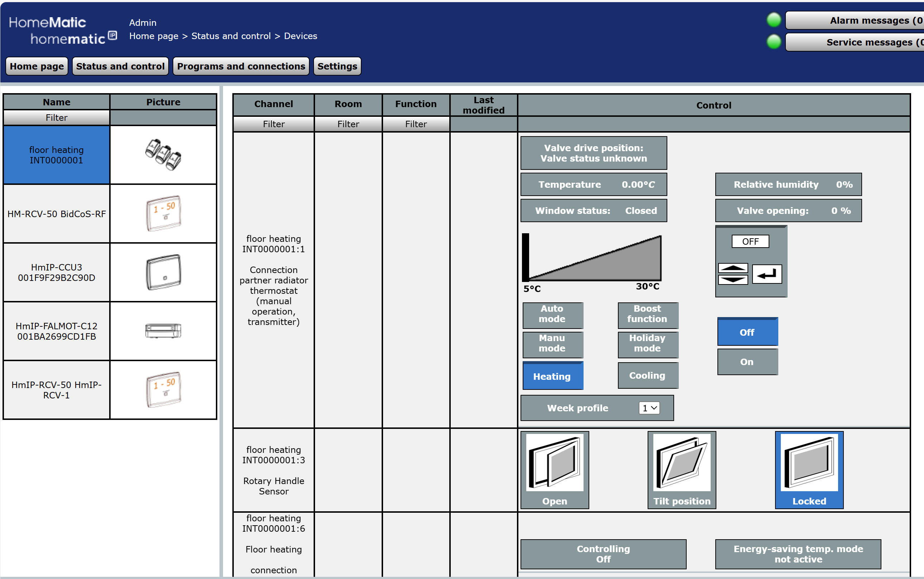The image size is (924, 579).
Task: Open the Programs and connections menu
Action: point(241,66)
